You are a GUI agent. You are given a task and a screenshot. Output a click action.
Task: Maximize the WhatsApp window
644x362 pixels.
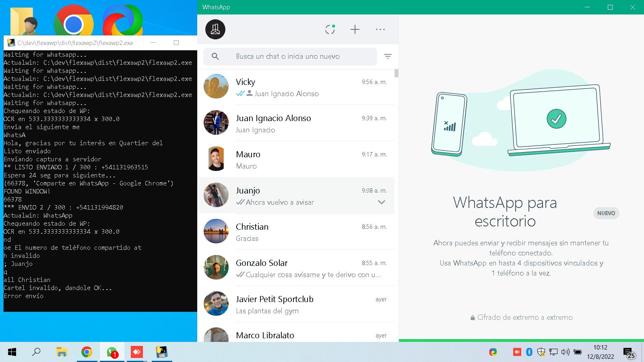click(610, 7)
